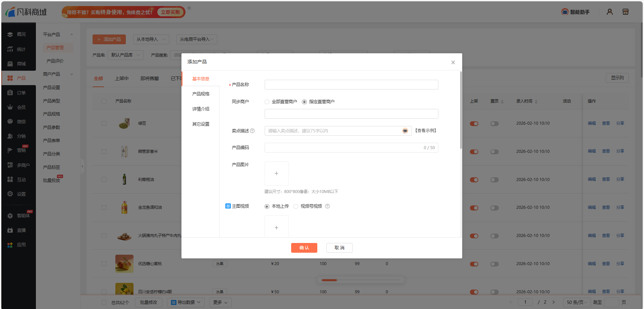Open the 订单 section in the sidebar
644x309 pixels.
tap(19, 92)
